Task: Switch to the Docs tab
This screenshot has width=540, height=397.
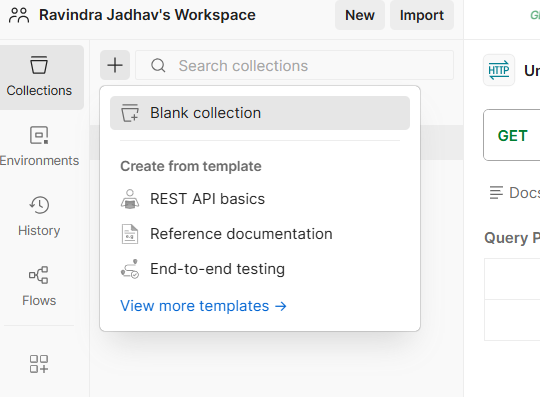Action: point(515,193)
